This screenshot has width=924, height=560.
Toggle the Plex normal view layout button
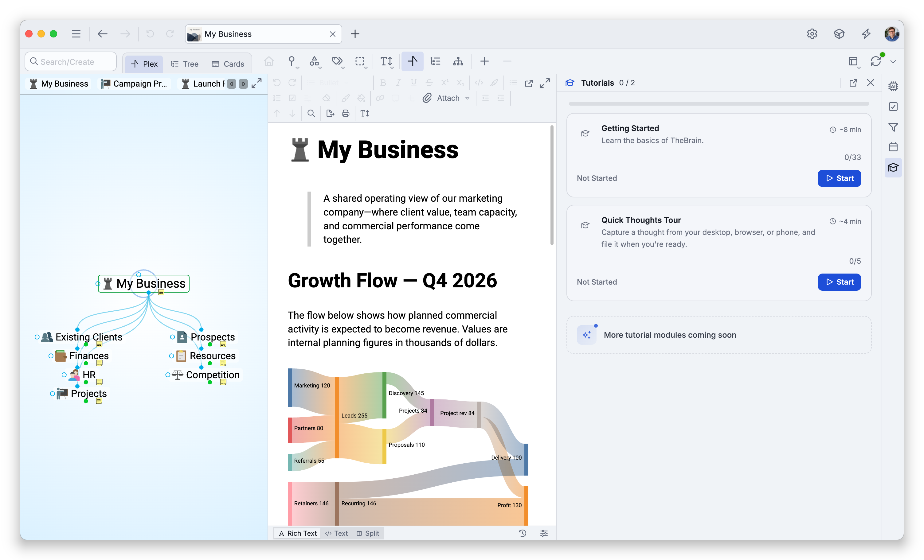(x=412, y=61)
